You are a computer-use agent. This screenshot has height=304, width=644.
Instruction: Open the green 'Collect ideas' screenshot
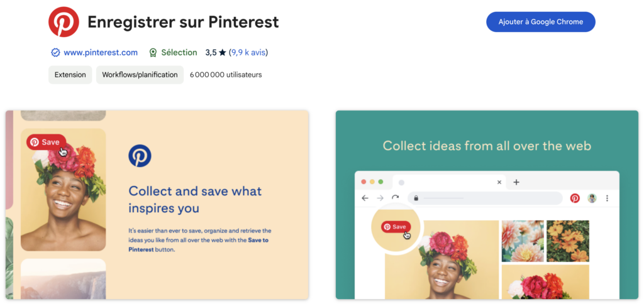pyautogui.click(x=487, y=205)
